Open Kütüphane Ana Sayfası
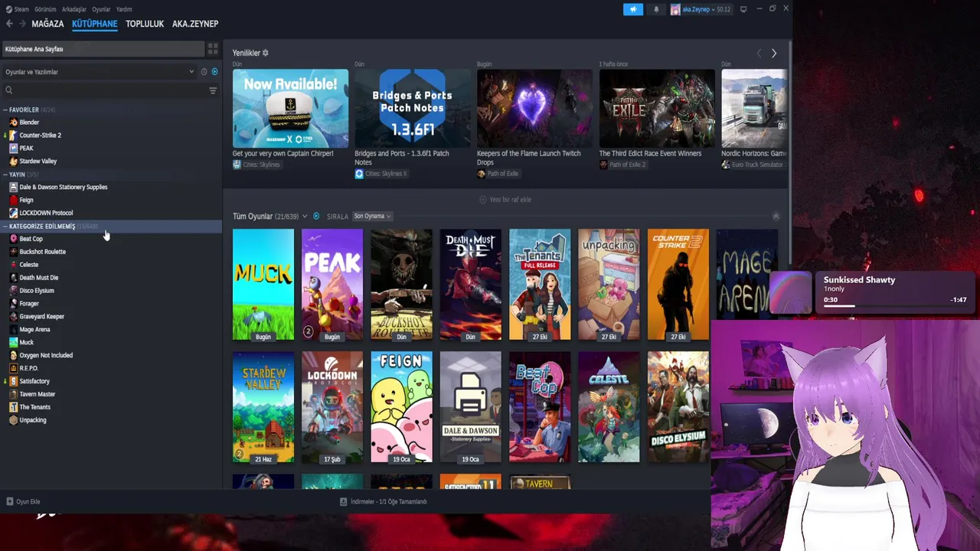This screenshot has height=551, width=980. 103,49
